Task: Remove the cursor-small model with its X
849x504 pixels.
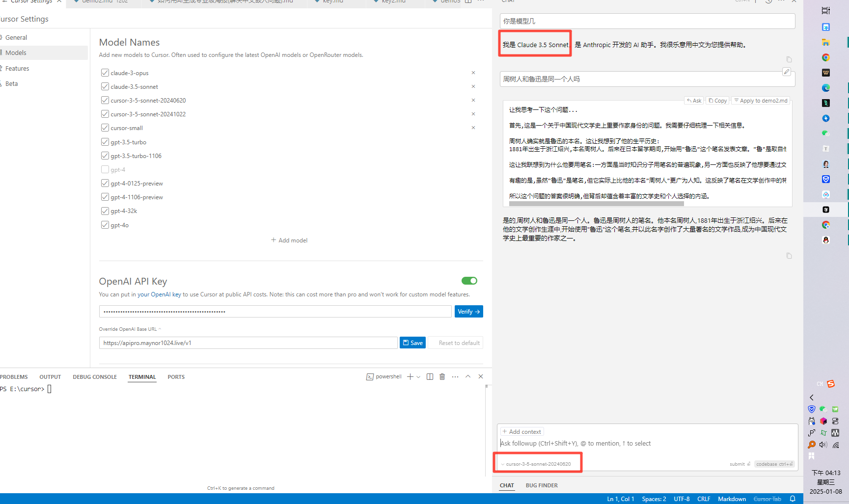Action: pos(473,128)
